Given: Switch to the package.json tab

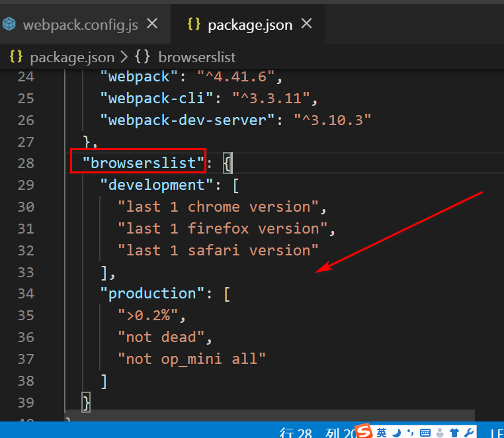Looking at the screenshot, I should click(x=250, y=24).
